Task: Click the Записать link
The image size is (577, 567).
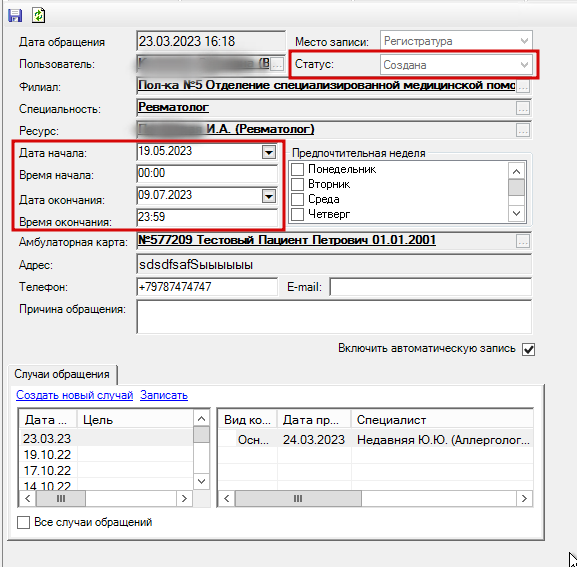Action: click(x=164, y=395)
